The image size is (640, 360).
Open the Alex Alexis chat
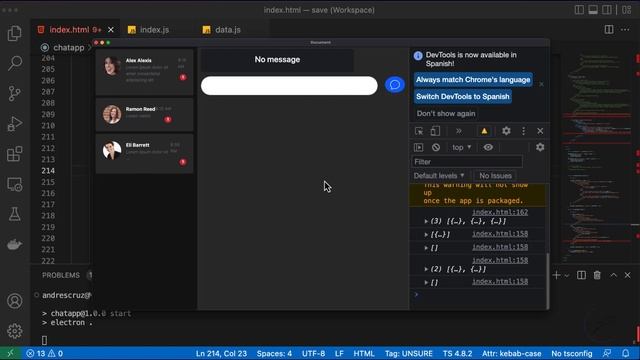point(144,72)
